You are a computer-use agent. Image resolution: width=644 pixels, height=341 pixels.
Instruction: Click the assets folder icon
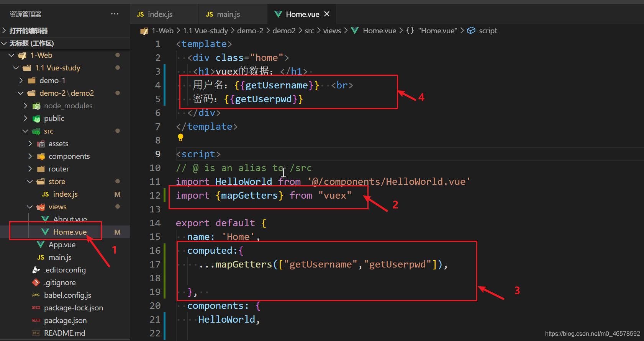[41, 144]
